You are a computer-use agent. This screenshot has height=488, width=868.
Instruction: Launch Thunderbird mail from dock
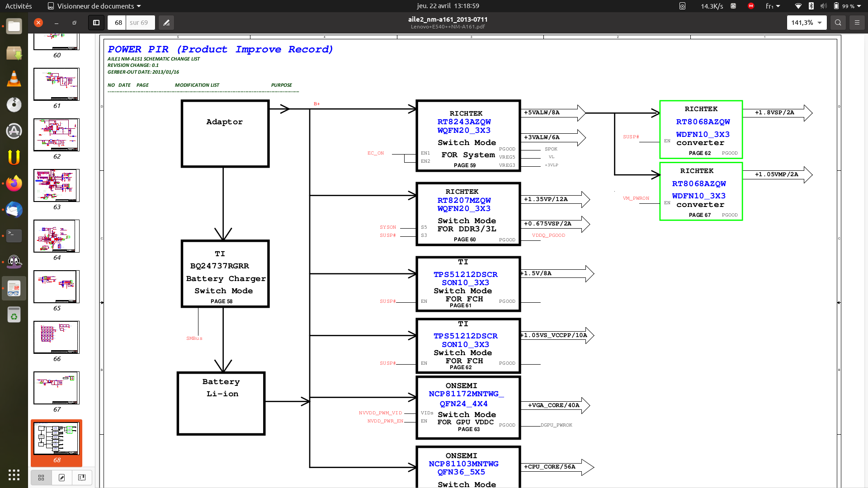click(14, 210)
